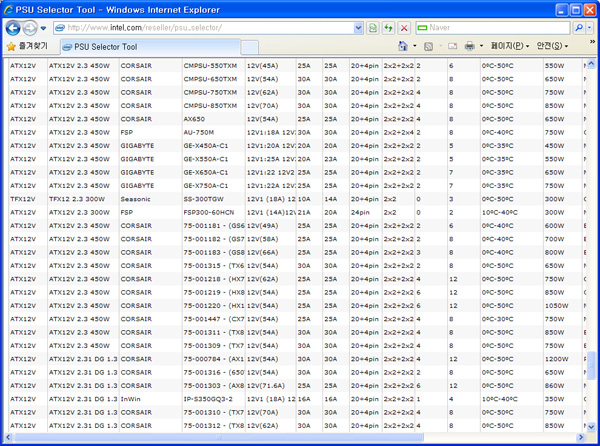The image size is (600, 446).
Task: Open Favorites with the star button
Action: point(27,46)
